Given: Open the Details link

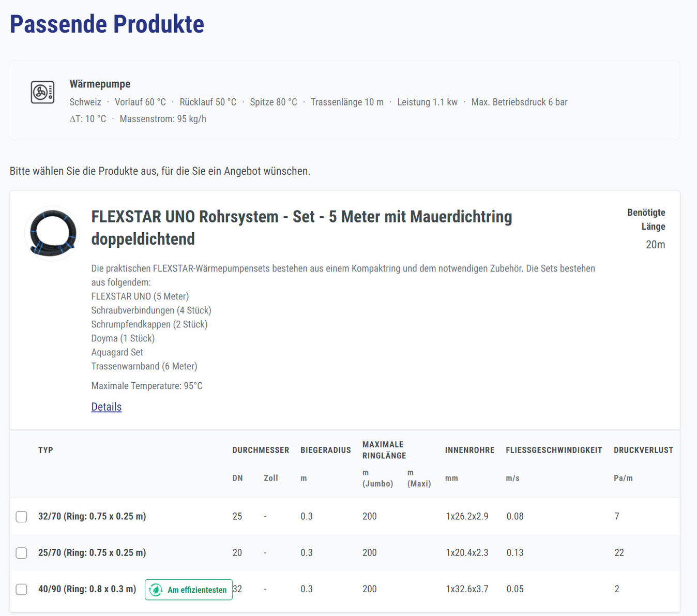Looking at the screenshot, I should click(107, 407).
